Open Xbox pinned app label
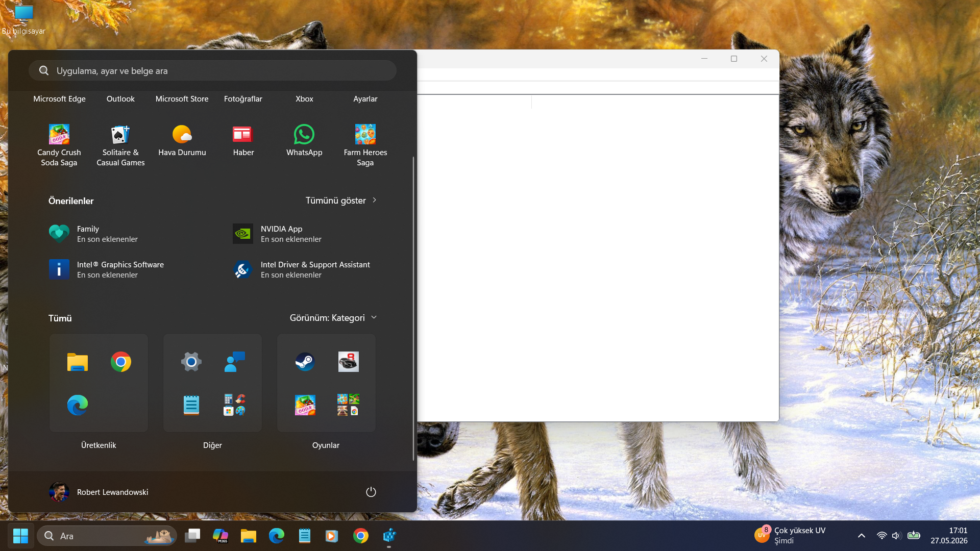 click(x=304, y=98)
